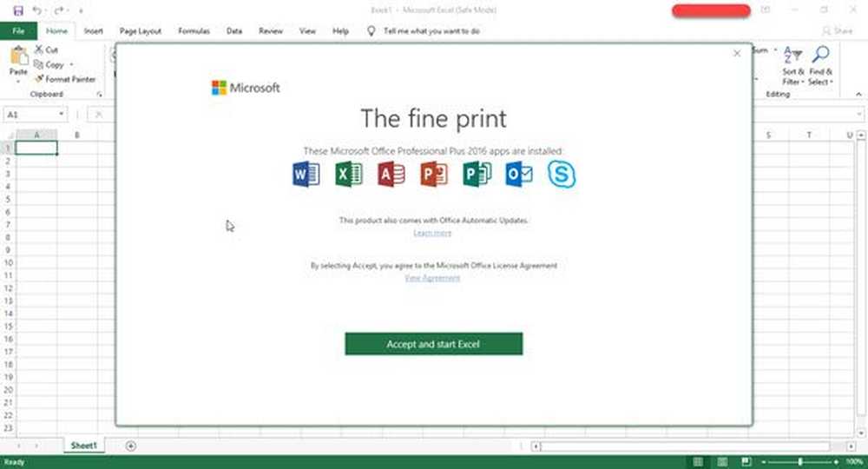Open the Sort & Filter dropdown
This screenshot has height=469, width=868.
(x=793, y=66)
